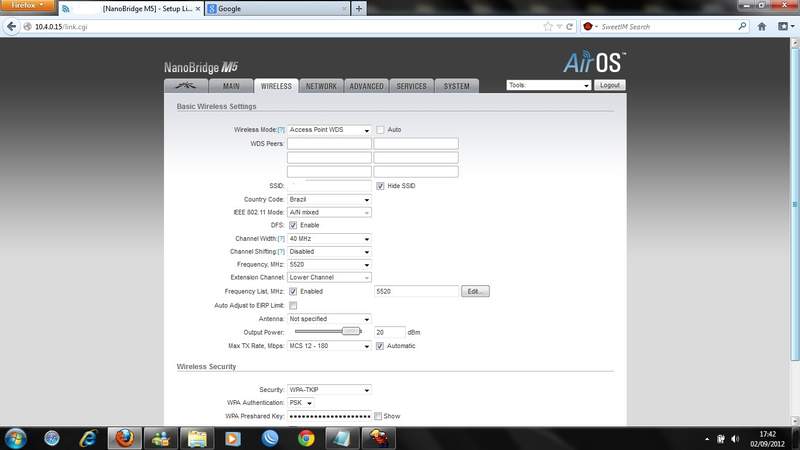800x450 pixels.
Task: Click the volume speaker tray icon
Action: pos(735,439)
